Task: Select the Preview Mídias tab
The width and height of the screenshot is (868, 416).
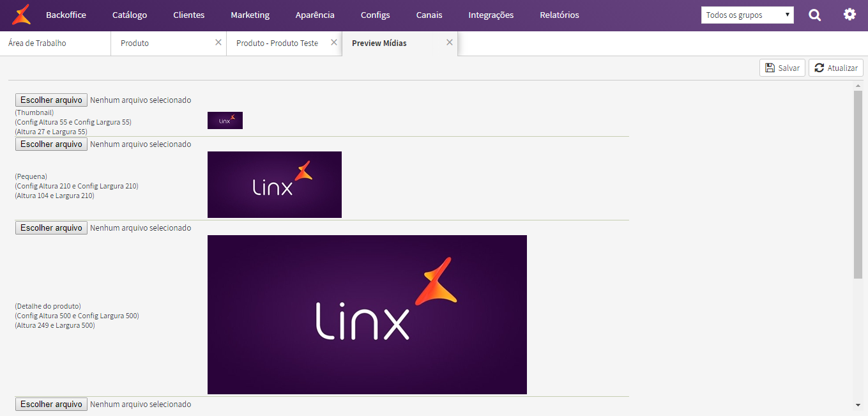Action: tap(400, 43)
